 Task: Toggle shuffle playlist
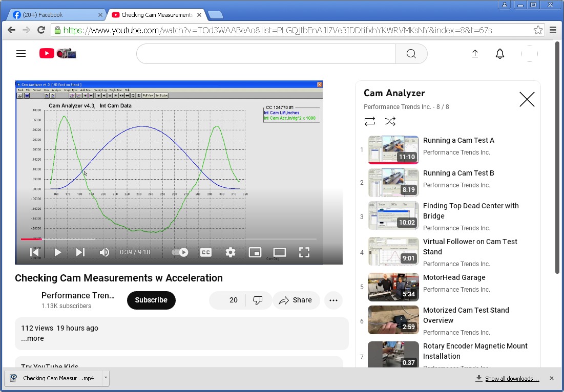[390, 121]
